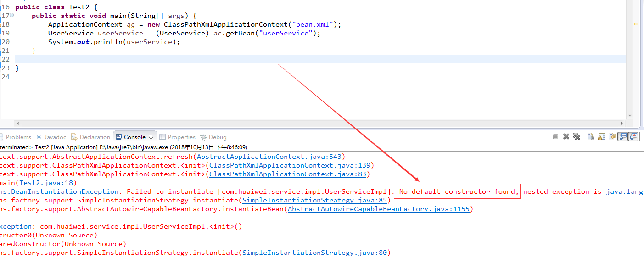Toggle Scroll Lock in the console
The height and width of the screenshot is (270, 644).
tap(601, 136)
